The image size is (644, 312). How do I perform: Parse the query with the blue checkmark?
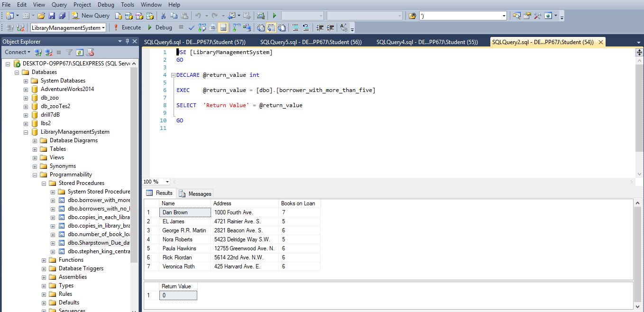192,28
